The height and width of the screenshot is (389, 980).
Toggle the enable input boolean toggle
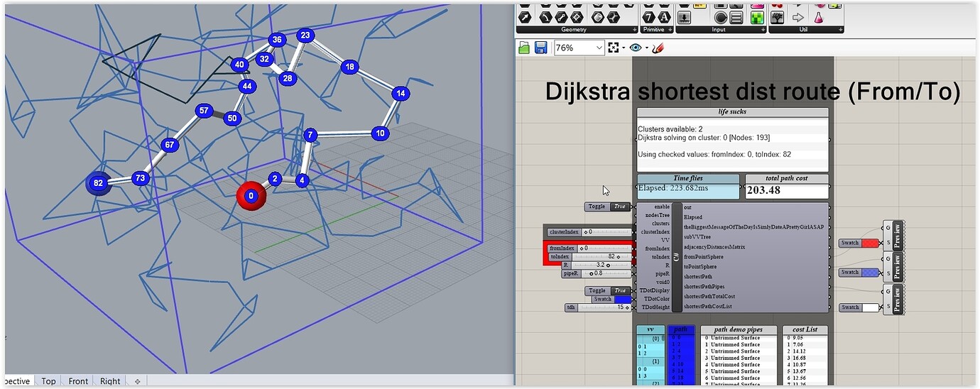(x=608, y=207)
